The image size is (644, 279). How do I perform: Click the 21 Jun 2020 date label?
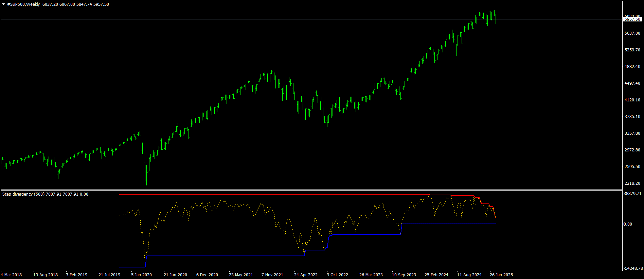tap(175, 275)
